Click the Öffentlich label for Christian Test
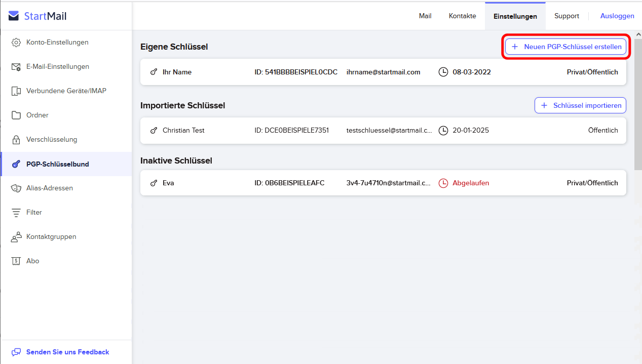This screenshot has width=642, height=364. click(603, 131)
